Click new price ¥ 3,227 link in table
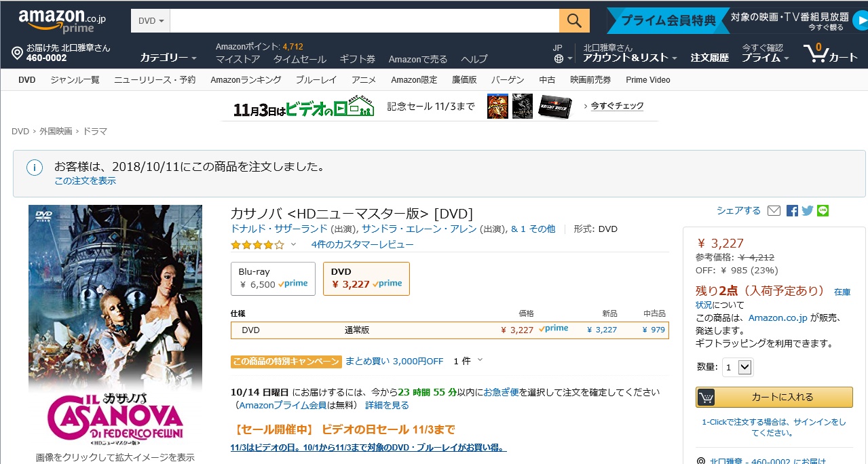This screenshot has height=464, width=868. pos(602,330)
